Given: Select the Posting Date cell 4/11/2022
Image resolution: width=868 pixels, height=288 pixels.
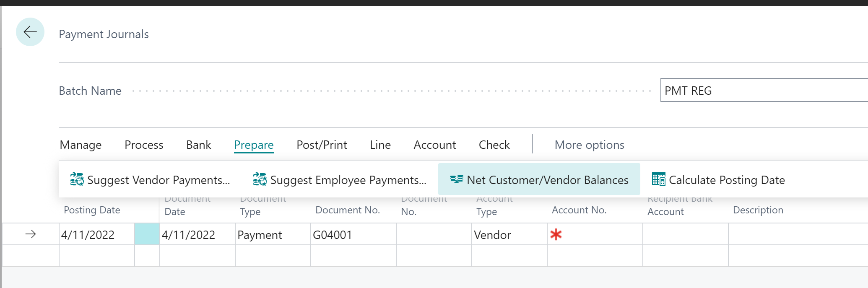Looking at the screenshot, I should (x=96, y=234).
